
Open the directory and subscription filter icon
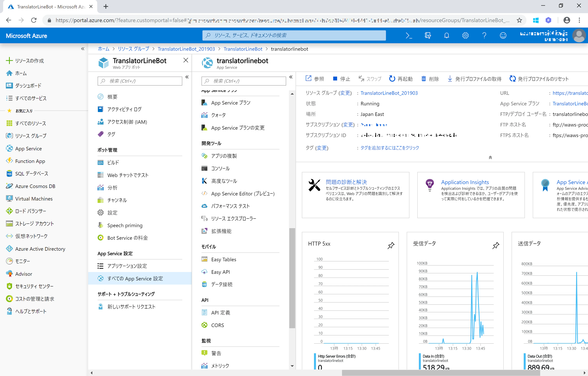[x=428, y=36]
